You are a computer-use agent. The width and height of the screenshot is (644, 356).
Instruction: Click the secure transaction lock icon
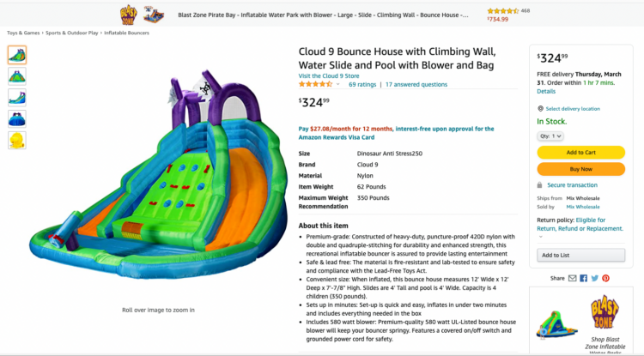[x=540, y=184]
